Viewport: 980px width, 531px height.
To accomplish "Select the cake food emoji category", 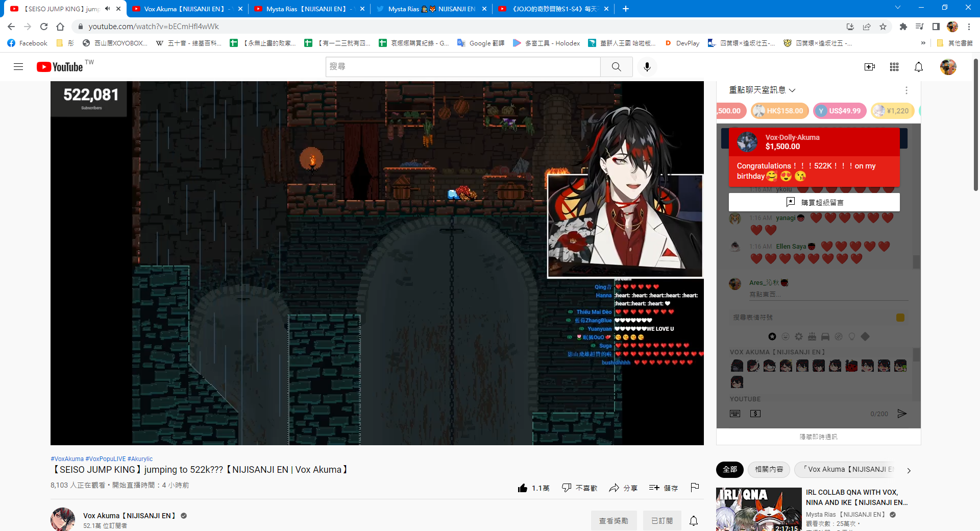I will (812, 336).
